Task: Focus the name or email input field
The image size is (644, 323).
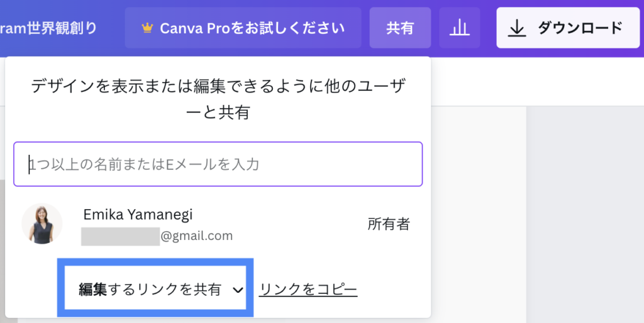Action: click(218, 164)
